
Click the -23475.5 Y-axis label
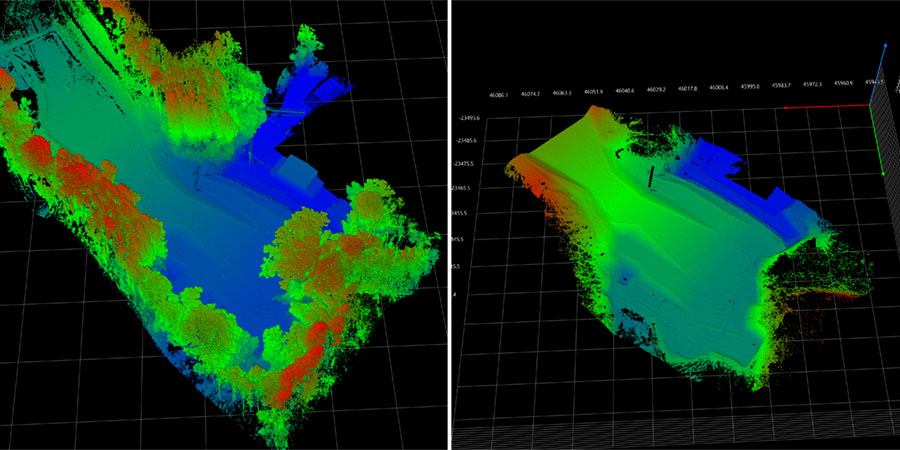point(465,163)
